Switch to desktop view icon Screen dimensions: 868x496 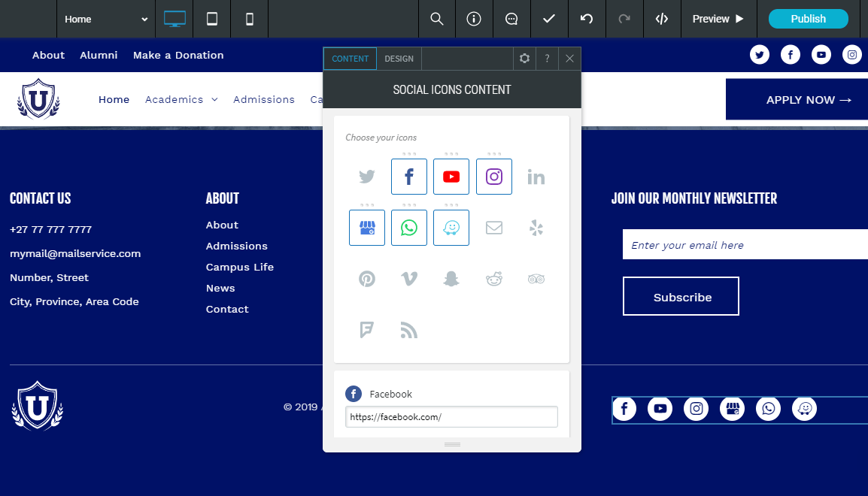click(x=175, y=19)
